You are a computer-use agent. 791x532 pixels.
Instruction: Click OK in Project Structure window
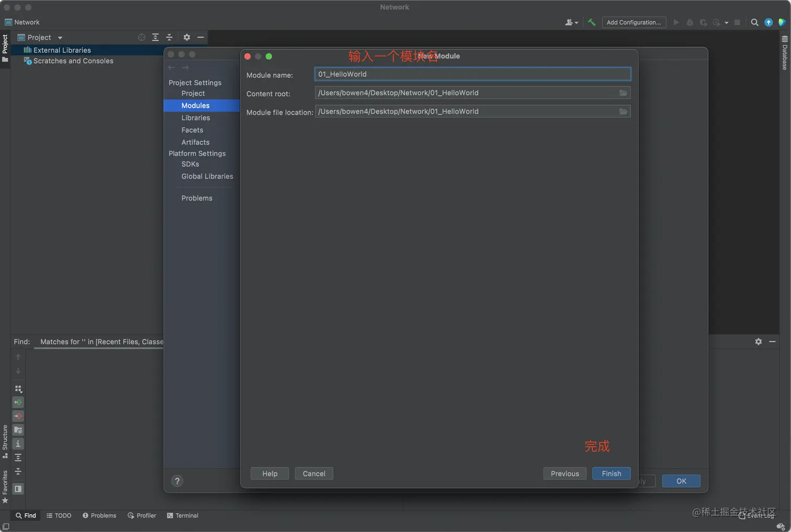681,481
